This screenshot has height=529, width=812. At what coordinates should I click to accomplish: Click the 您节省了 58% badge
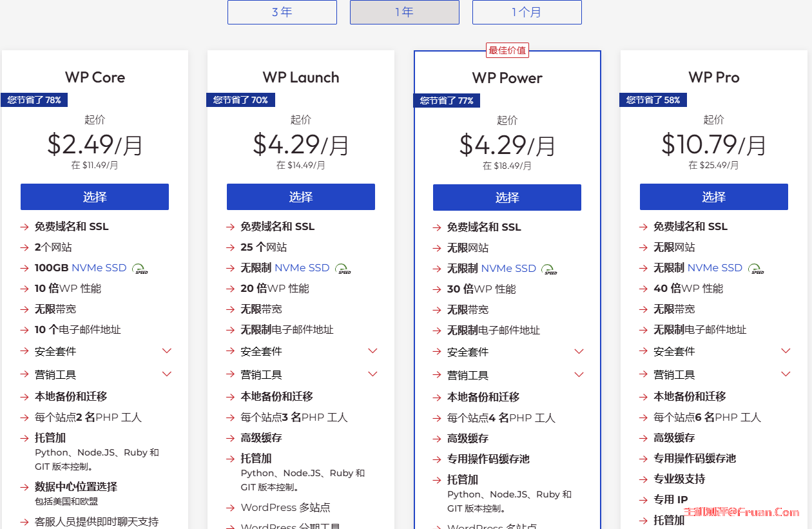653,100
